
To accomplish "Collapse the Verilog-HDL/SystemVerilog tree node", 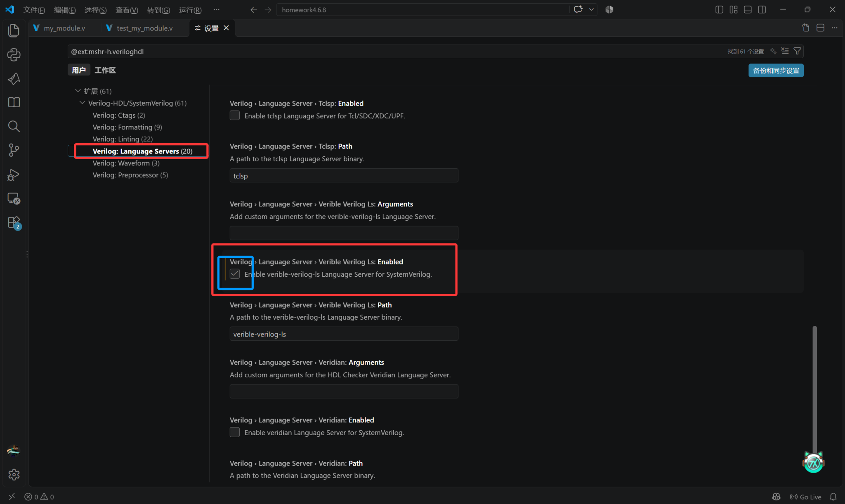I will 82,103.
